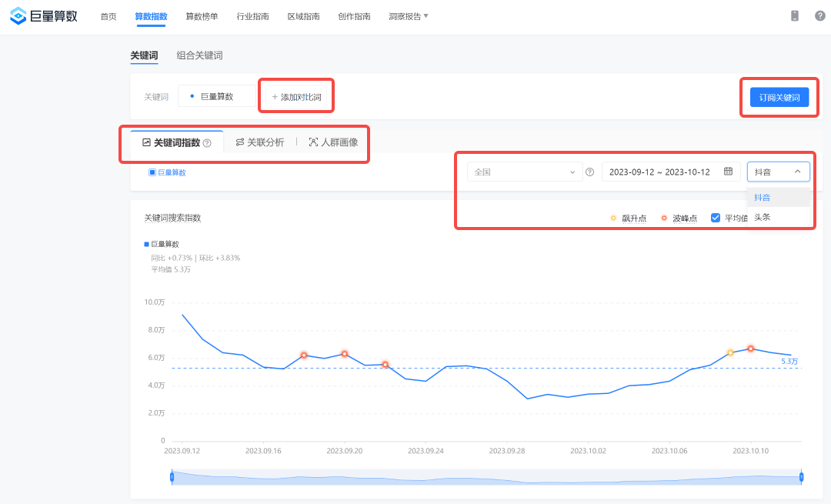
Task: Select 头条 from the platform dropdown
Action: tap(762, 216)
